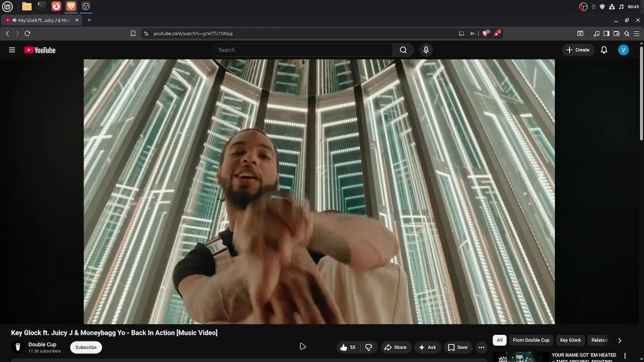Screen dimensions: 644x362
Task: Open the Create button
Action: pos(578,50)
